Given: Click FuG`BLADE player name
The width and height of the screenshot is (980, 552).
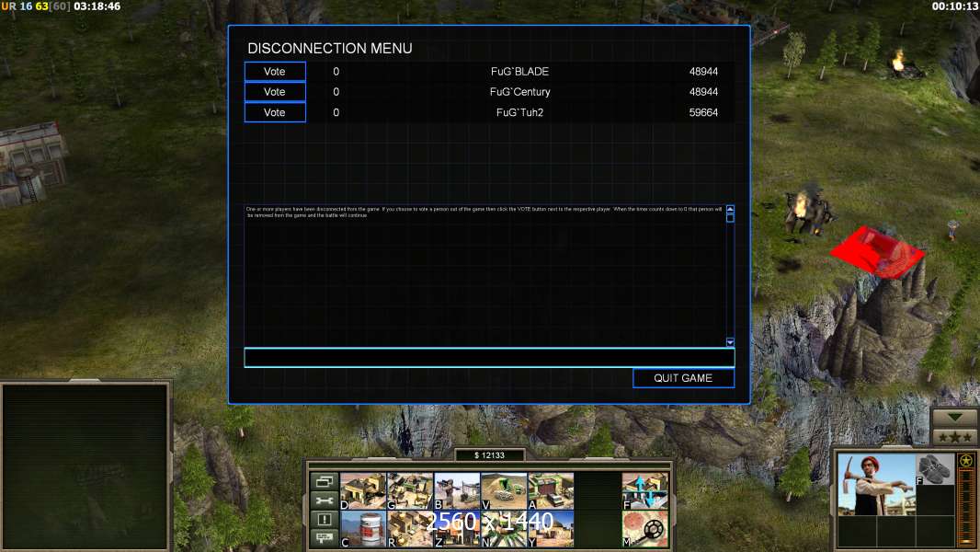Looking at the screenshot, I should [x=520, y=71].
